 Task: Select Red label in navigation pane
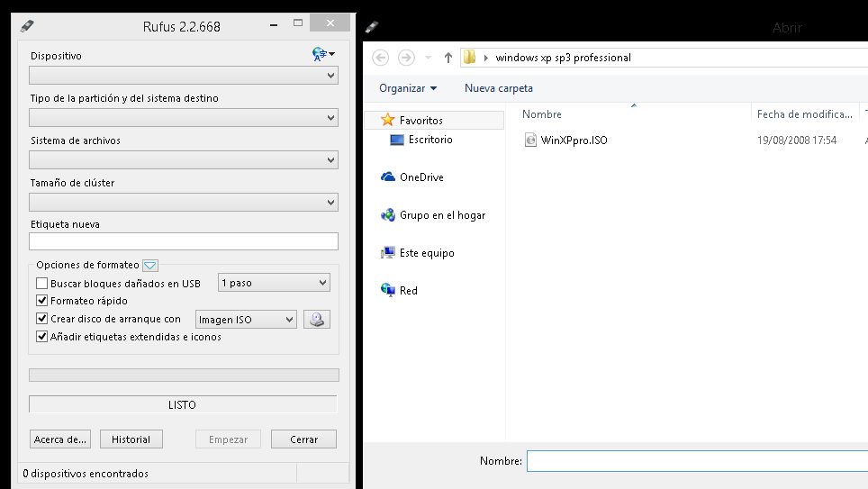(409, 290)
